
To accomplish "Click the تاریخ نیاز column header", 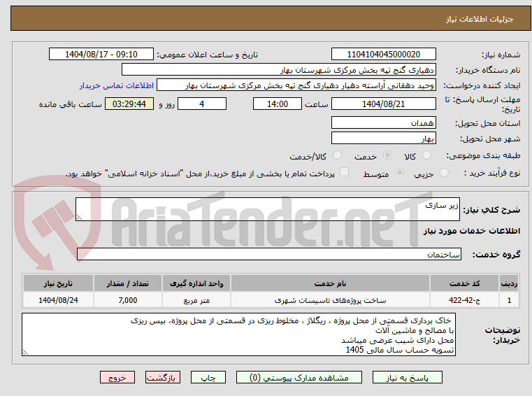I will pos(58,283).
